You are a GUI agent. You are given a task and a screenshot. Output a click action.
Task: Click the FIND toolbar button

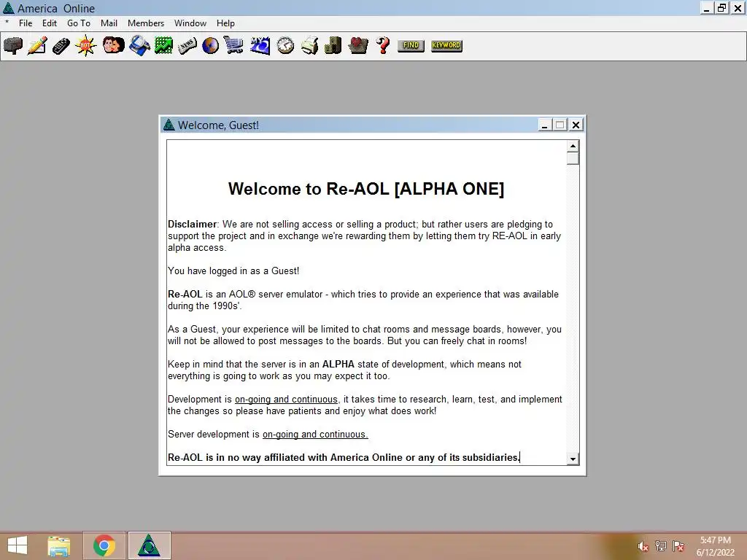pyautogui.click(x=411, y=45)
